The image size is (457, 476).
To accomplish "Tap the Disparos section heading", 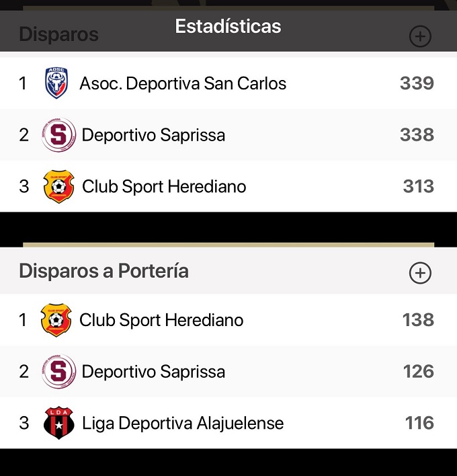I will (58, 34).
